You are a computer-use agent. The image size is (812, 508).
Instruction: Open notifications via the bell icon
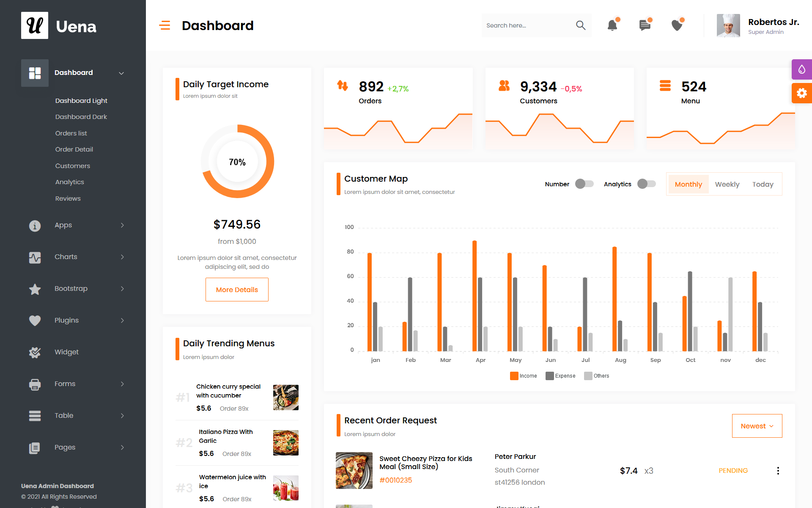(612, 25)
